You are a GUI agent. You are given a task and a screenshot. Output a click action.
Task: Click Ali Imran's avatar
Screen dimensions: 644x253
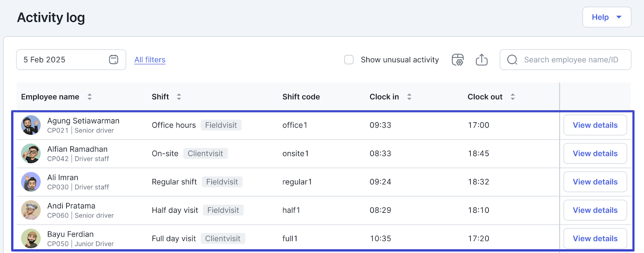pyautogui.click(x=31, y=182)
